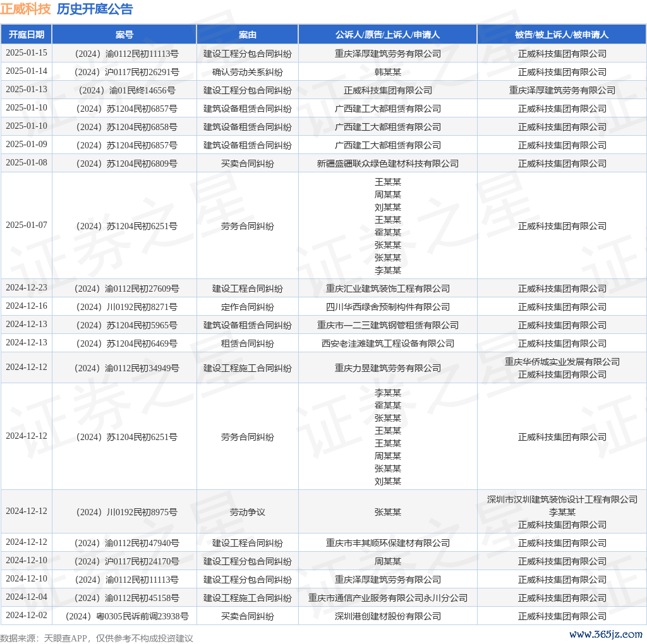Click 买卖合同纠纷 in 2024-12-02 row
The height and width of the screenshot is (644, 647).
248,616
